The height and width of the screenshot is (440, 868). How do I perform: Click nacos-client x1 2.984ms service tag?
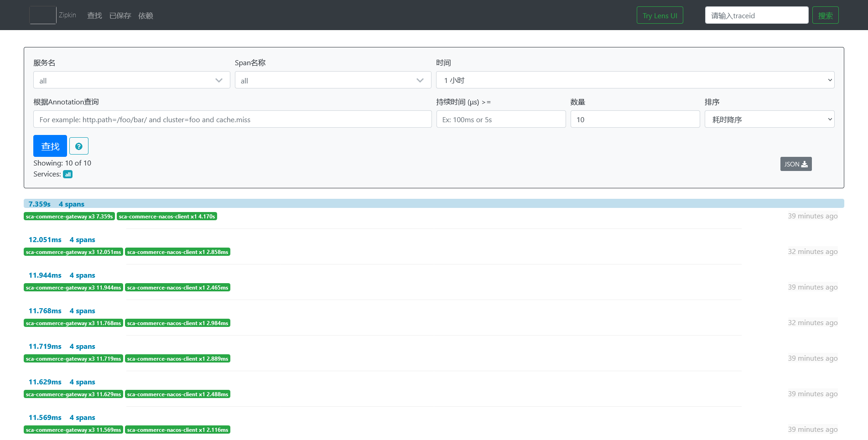coord(177,323)
